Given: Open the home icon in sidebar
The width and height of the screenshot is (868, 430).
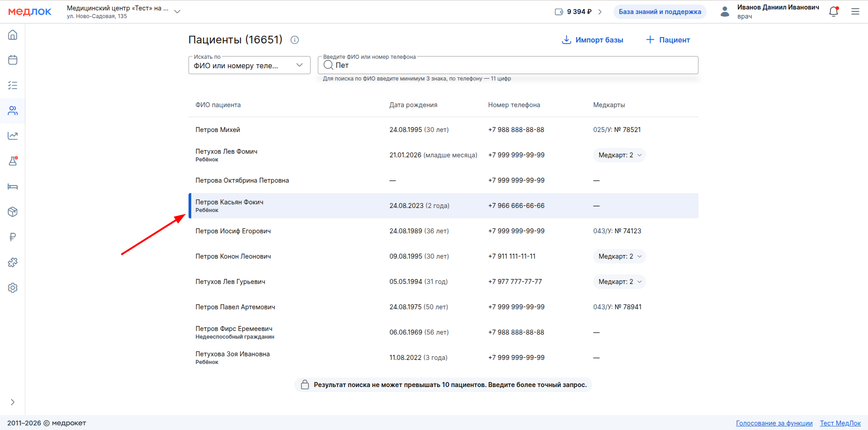Looking at the screenshot, I should pos(13,35).
